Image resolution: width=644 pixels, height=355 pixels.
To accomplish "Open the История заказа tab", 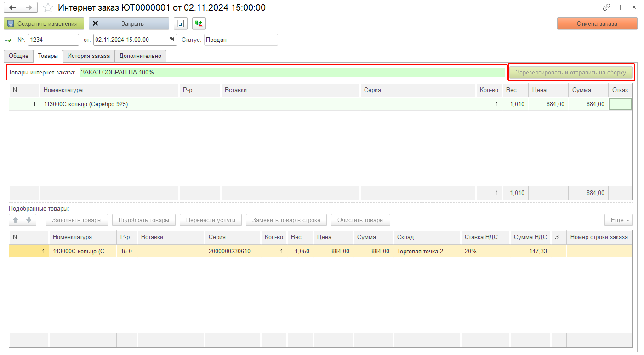I will pyautogui.click(x=89, y=56).
